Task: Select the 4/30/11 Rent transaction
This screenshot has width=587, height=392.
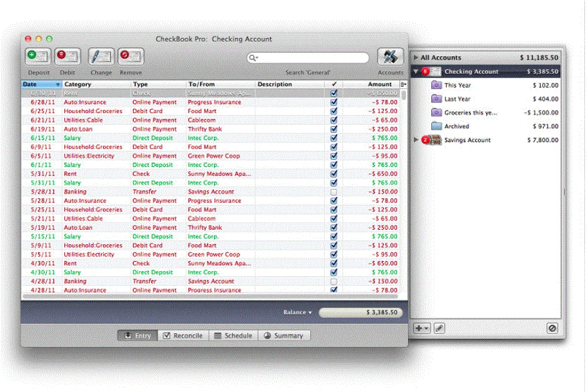Action: (x=211, y=263)
